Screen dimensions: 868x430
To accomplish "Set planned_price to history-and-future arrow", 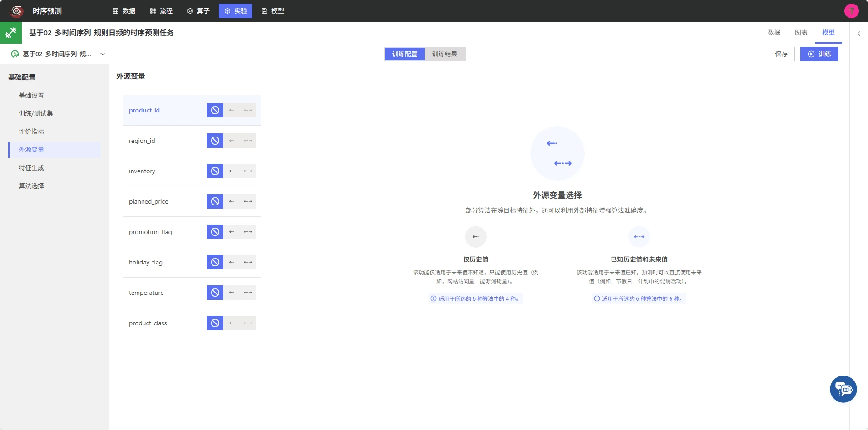I will pos(248,201).
